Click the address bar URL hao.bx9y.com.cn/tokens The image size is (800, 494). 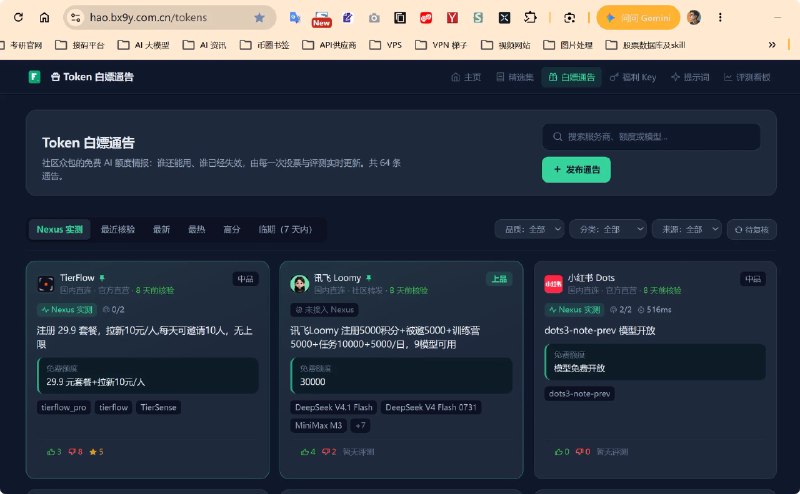148,18
